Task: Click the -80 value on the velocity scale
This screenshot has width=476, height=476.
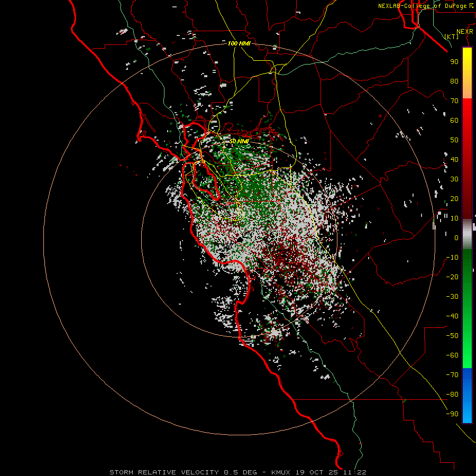Action: [x=452, y=395]
